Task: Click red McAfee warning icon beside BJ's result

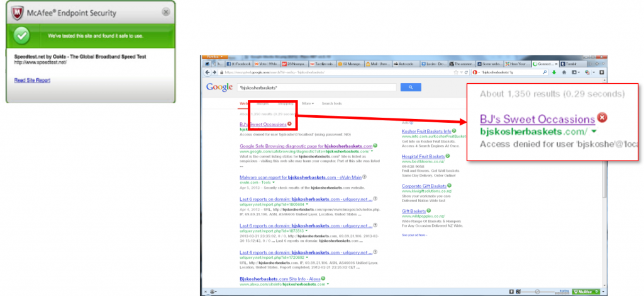Action: [289, 123]
